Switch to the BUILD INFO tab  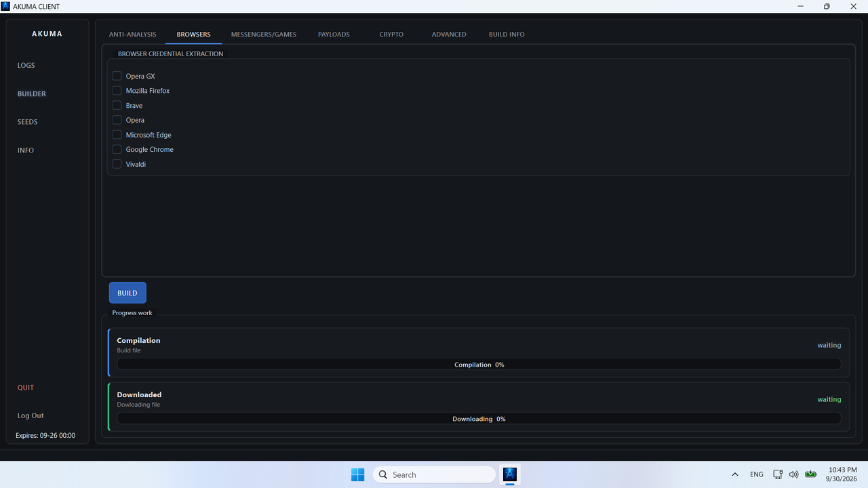point(507,35)
